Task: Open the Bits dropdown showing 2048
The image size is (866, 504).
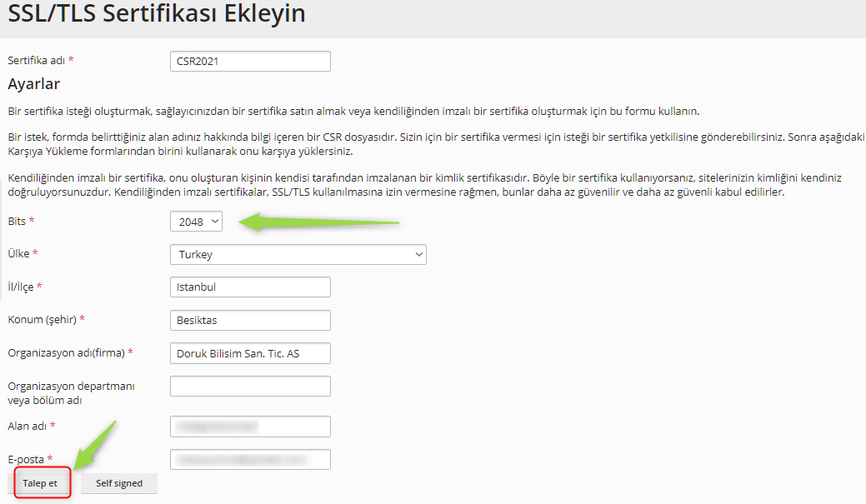Action: click(196, 222)
